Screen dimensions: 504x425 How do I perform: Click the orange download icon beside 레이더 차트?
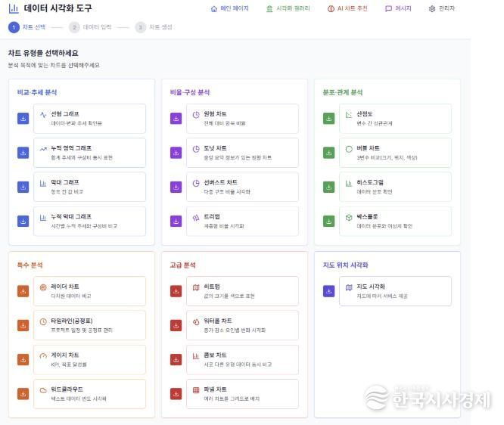point(23,291)
